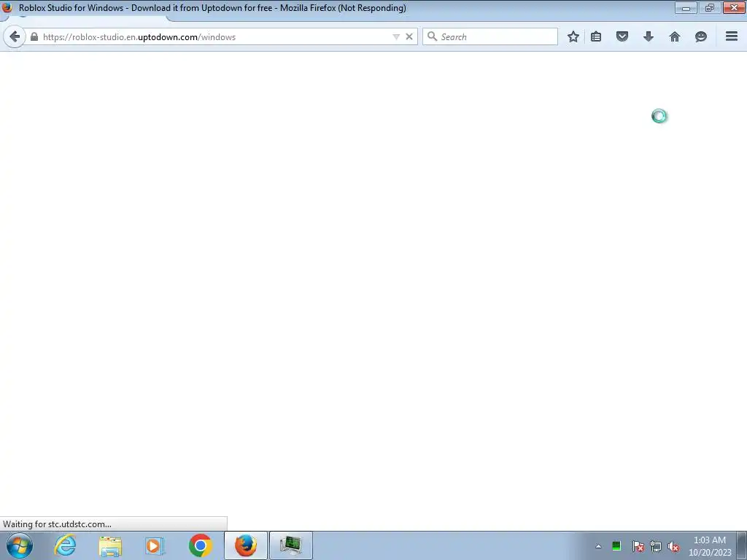The width and height of the screenshot is (747, 560).
Task: Open the Windows Start menu orb
Action: tap(20, 545)
